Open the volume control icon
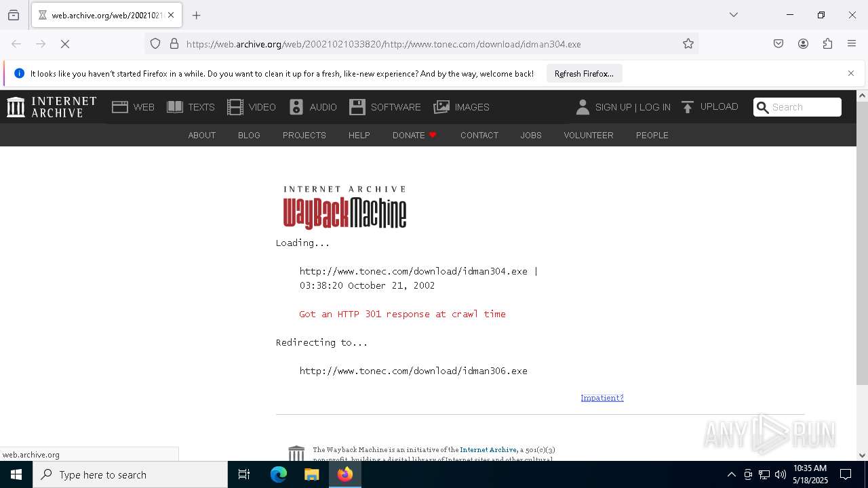The width and height of the screenshot is (868, 488). pyautogui.click(x=781, y=474)
